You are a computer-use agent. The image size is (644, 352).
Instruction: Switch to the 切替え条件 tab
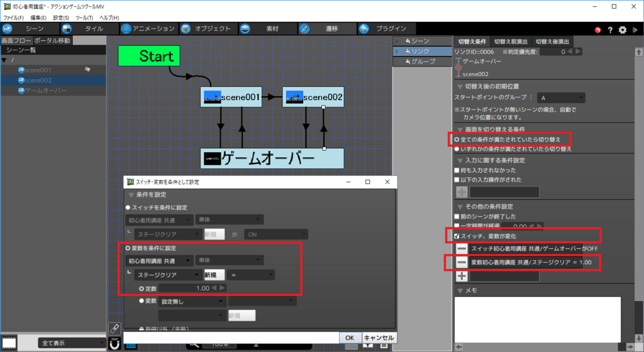click(472, 41)
